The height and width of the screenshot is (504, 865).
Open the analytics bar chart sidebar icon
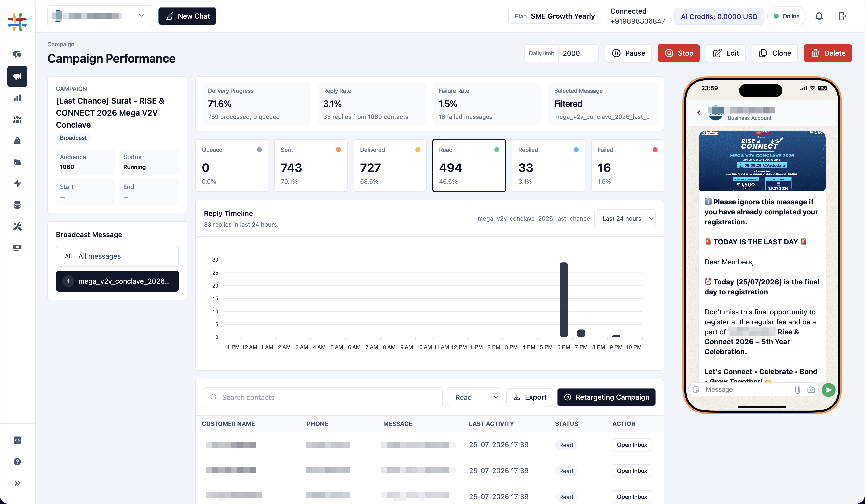point(17,98)
